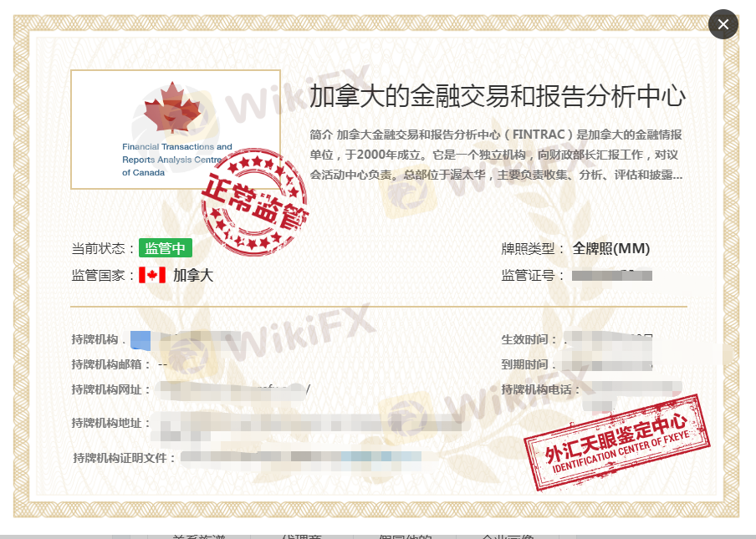The height and width of the screenshot is (539, 756).
Task: Click the 简介 description paragraph
Action: point(497,155)
